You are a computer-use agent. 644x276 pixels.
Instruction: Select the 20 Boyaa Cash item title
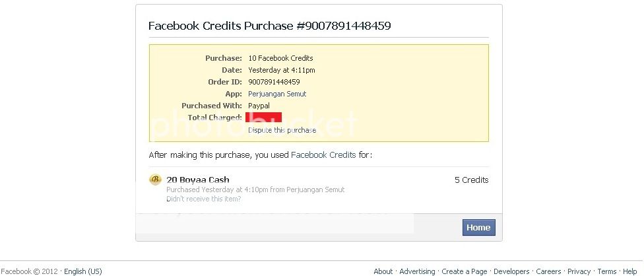[x=197, y=180]
